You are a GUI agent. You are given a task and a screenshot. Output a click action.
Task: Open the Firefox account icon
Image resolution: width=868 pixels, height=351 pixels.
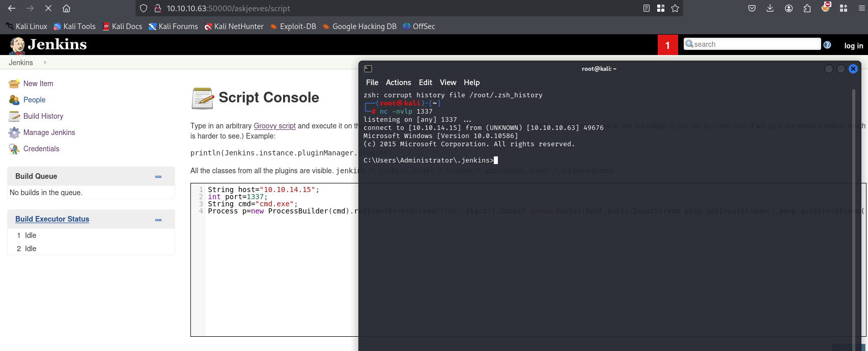pos(789,8)
